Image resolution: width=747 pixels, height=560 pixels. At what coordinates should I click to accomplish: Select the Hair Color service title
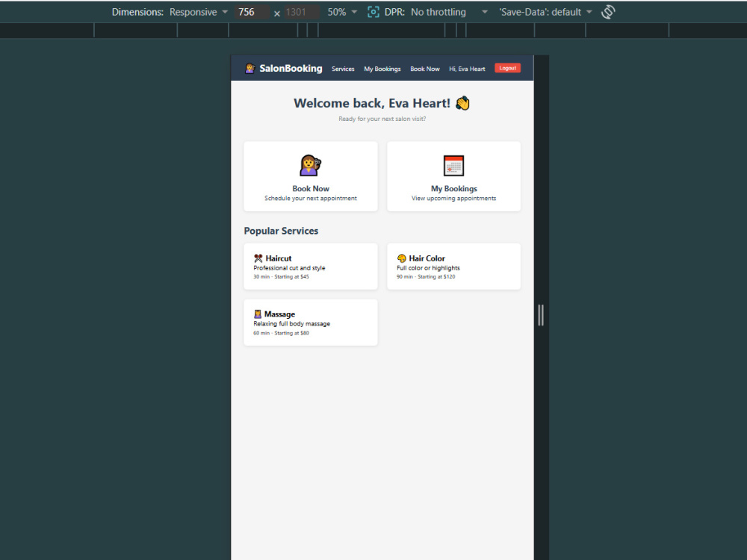427,258
